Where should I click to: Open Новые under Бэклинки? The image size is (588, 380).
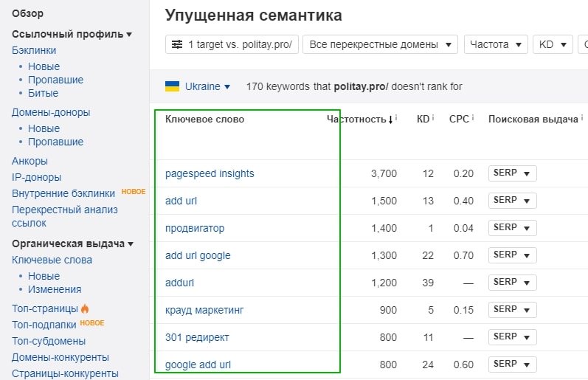(x=44, y=66)
